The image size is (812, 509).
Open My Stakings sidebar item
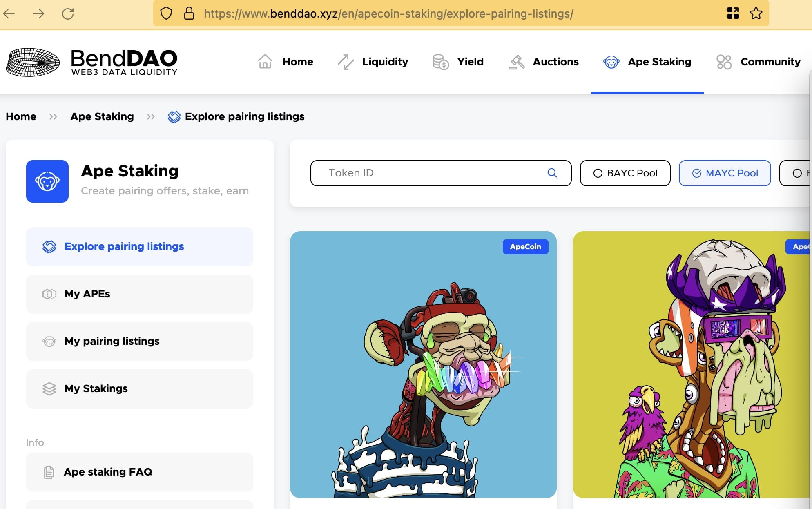[139, 389]
